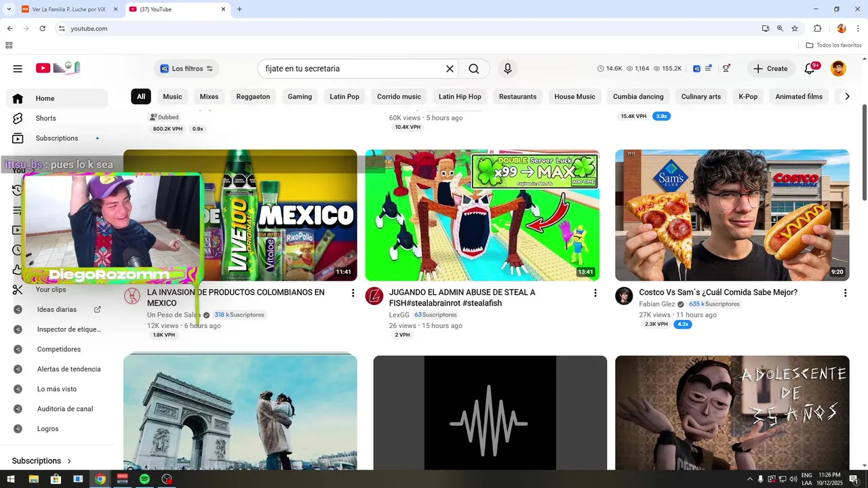Open Spotify from the taskbar
Image resolution: width=868 pixels, height=488 pixels.
144,479
